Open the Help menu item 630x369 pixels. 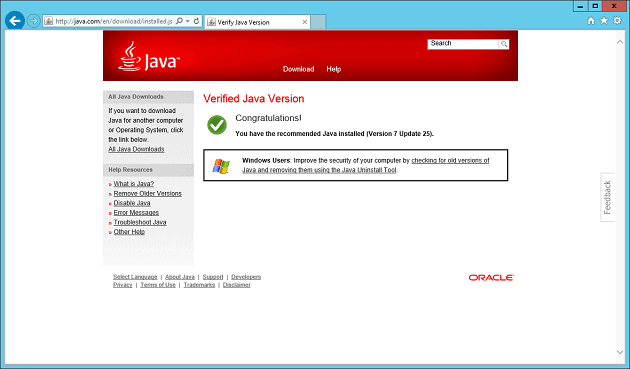pyautogui.click(x=333, y=69)
